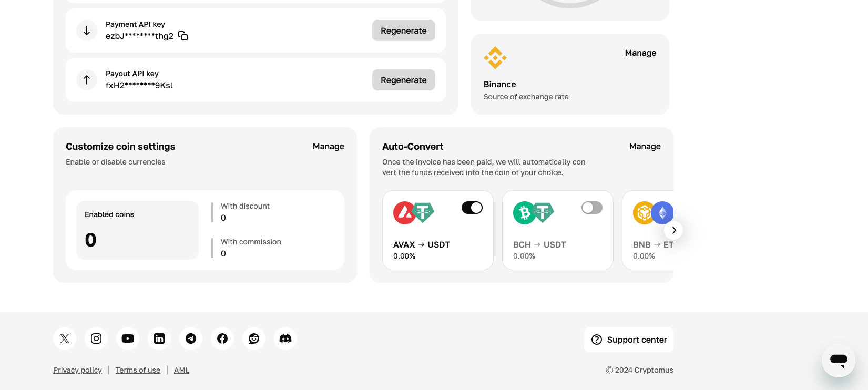The image size is (868, 390).
Task: Manage the Binance exchange rate source
Action: pyautogui.click(x=640, y=53)
